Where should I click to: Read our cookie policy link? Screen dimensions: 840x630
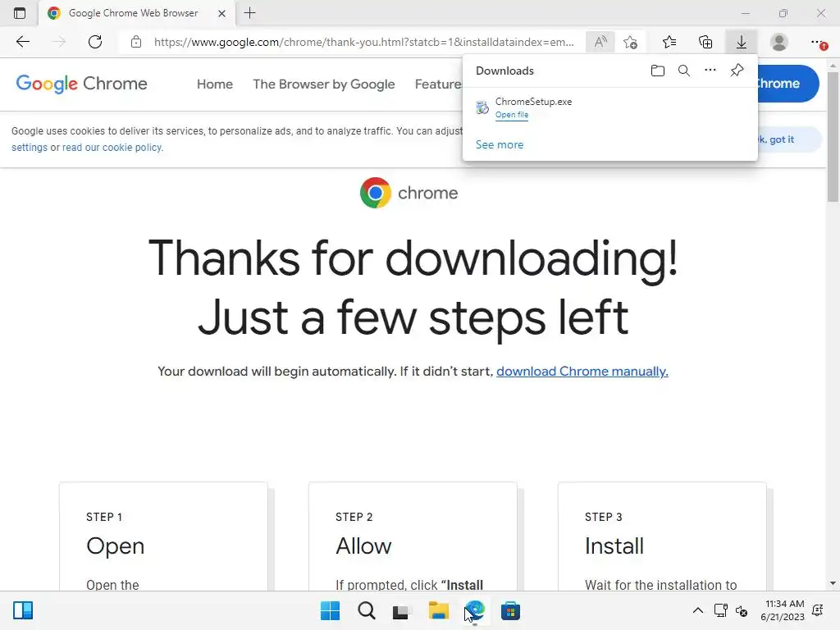click(x=112, y=148)
